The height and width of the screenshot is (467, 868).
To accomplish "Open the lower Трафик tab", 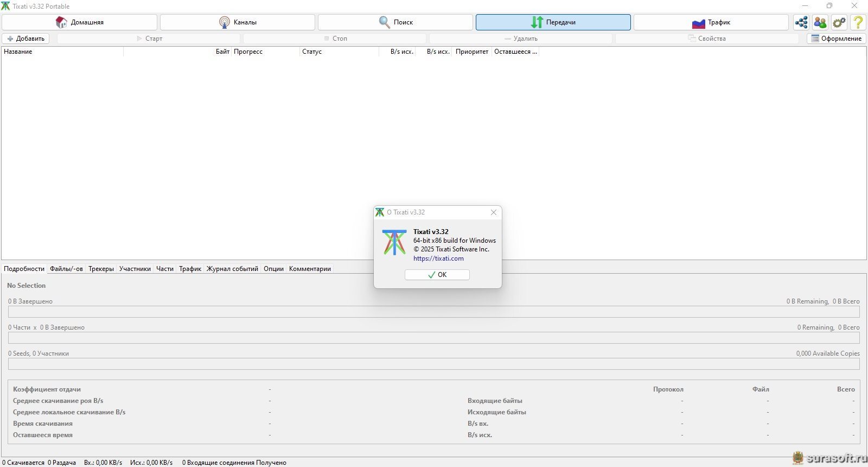I will tap(190, 269).
